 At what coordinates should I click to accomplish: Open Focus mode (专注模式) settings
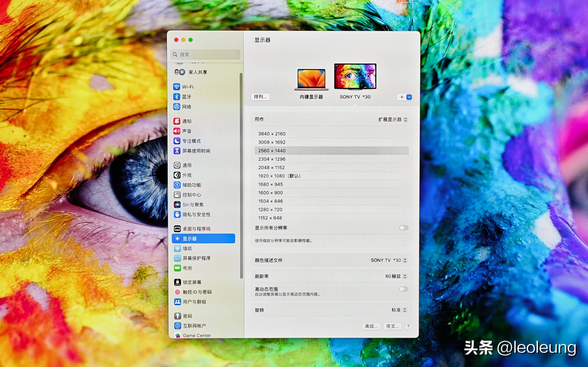click(x=192, y=141)
